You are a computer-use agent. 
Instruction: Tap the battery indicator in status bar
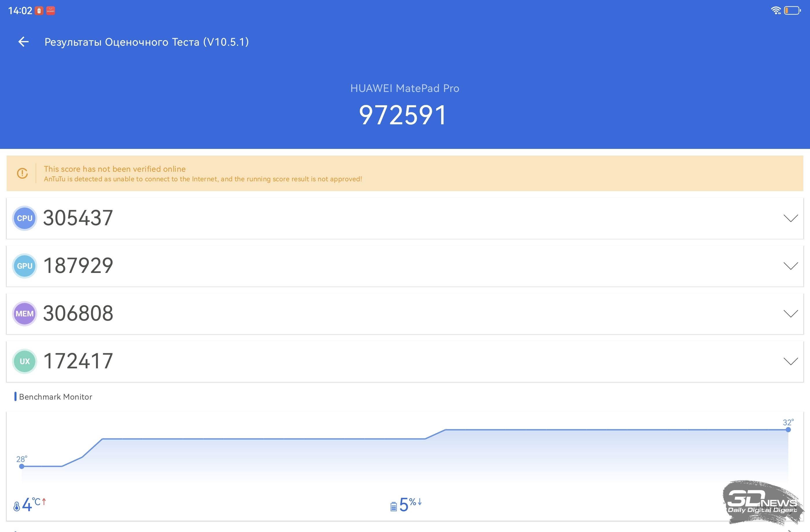coord(792,10)
